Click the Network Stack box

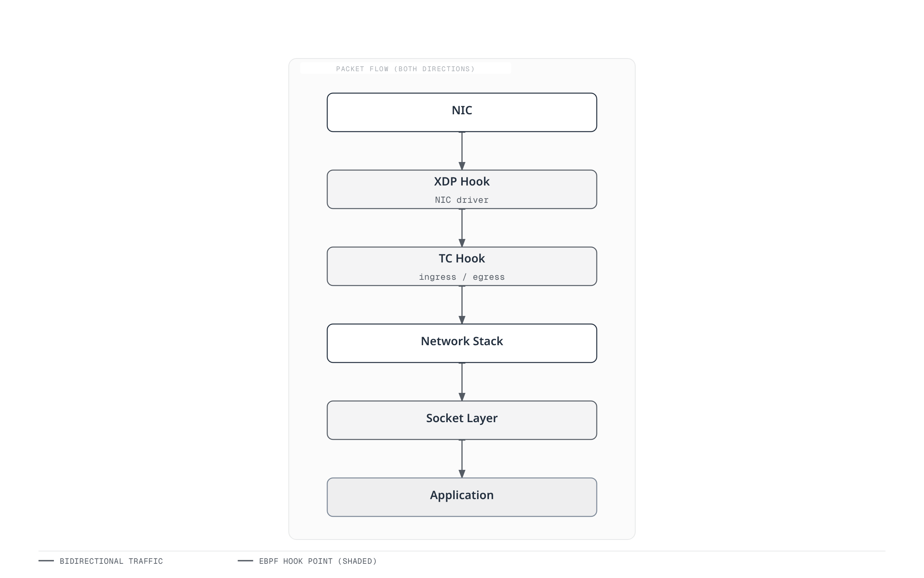(x=462, y=343)
